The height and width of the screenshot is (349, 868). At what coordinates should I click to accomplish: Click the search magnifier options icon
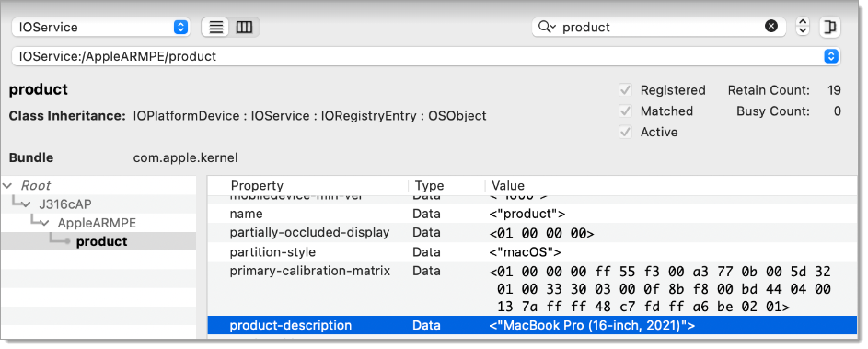547,27
